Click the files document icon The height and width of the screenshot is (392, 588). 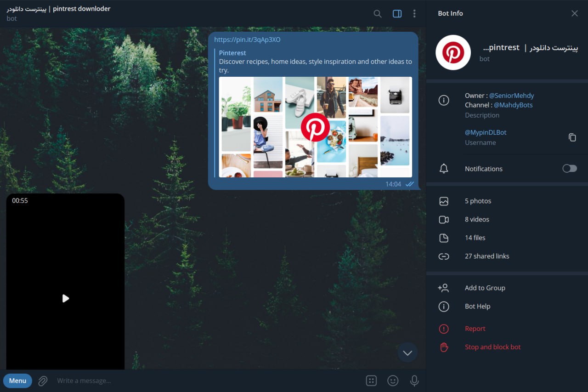coord(444,238)
